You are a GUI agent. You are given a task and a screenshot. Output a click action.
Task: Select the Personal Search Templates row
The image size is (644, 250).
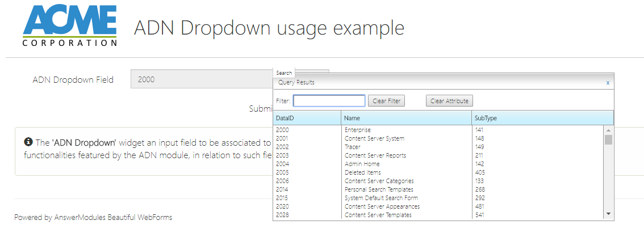(379, 189)
